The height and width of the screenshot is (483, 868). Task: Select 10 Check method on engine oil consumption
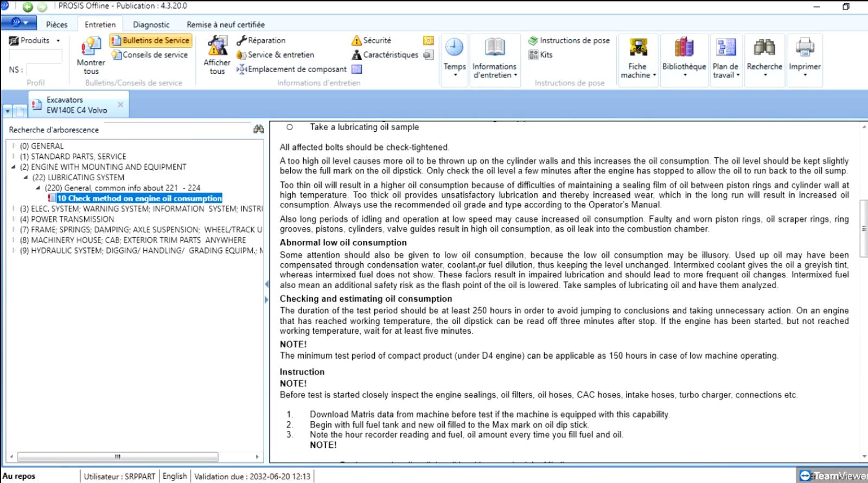[139, 198]
